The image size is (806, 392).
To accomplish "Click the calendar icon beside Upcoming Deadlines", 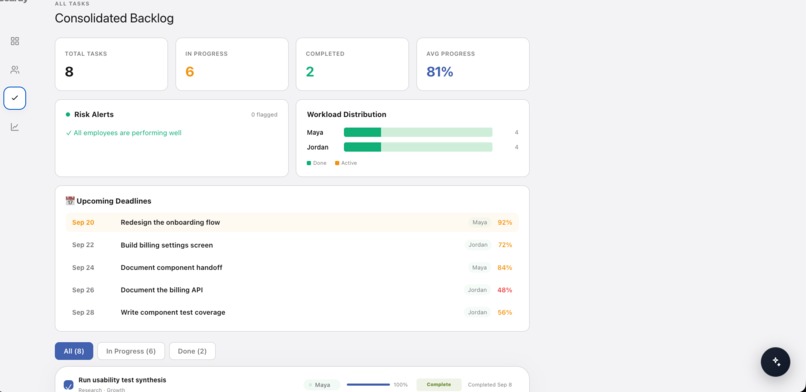I will point(70,201).
